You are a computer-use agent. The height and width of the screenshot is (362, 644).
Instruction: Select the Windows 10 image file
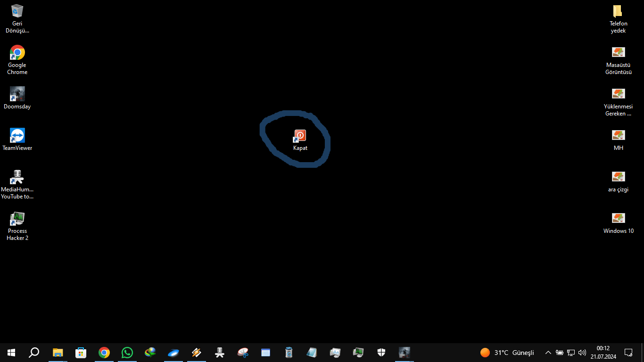point(619,222)
